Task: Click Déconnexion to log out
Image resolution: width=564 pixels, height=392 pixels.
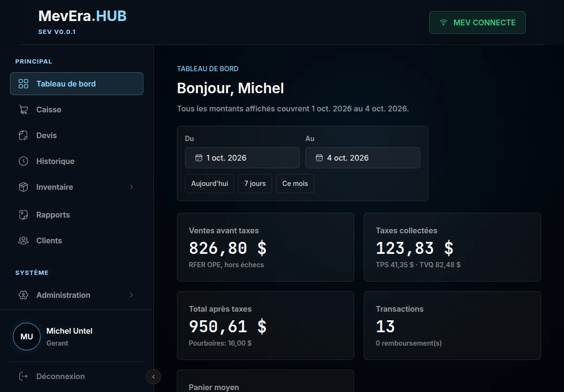Action: click(76, 376)
